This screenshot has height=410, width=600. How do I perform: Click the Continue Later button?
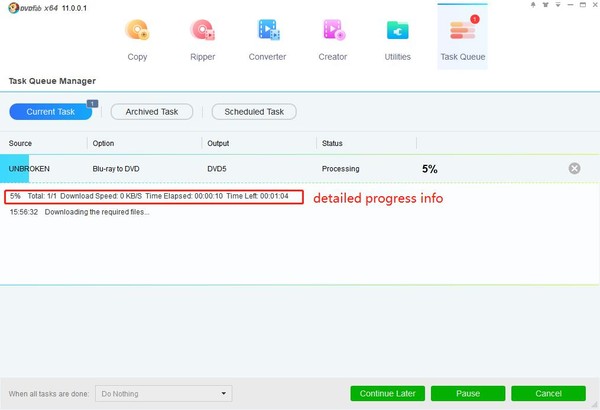coord(389,394)
